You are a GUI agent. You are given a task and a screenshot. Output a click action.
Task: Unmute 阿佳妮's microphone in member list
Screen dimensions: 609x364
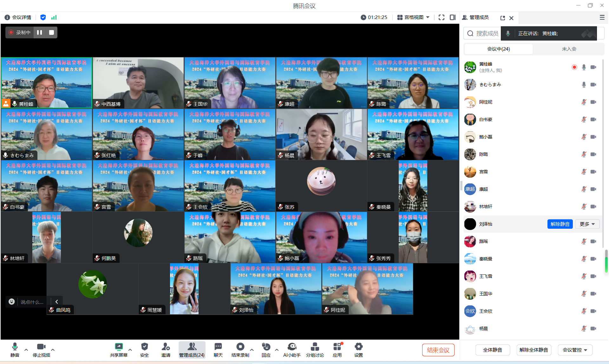584,102
